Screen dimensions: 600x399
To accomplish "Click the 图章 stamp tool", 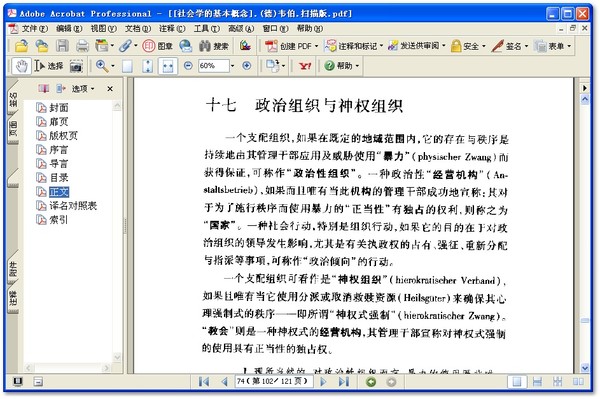I will point(157,46).
